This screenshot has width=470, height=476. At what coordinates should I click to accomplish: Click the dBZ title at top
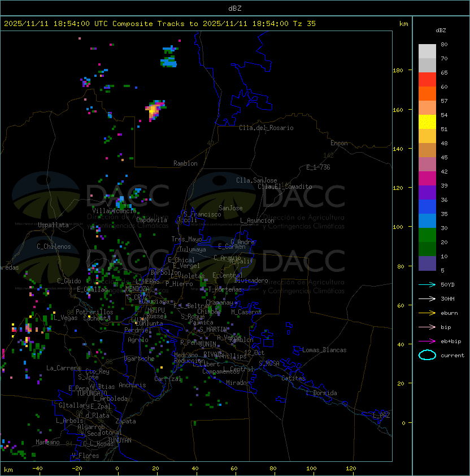[x=235, y=8]
